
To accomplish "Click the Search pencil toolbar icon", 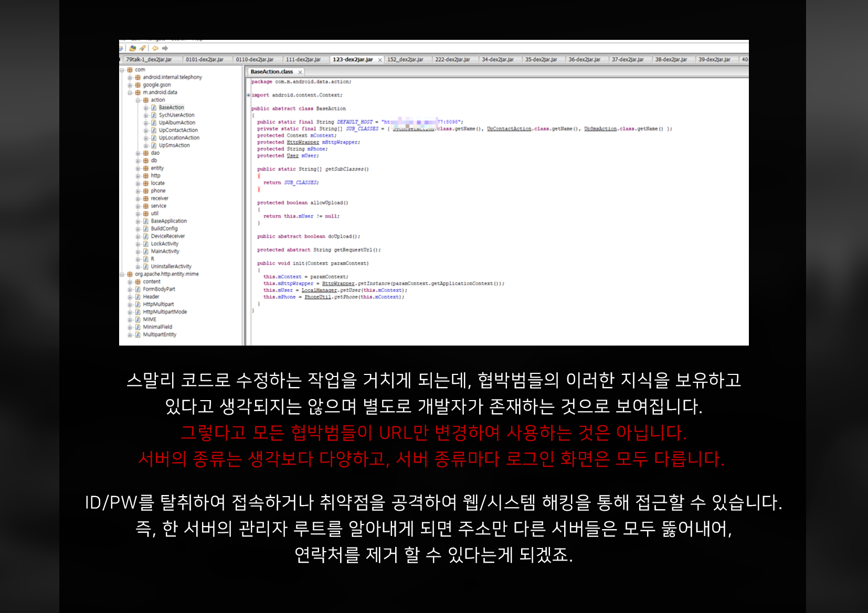I will pos(142,48).
